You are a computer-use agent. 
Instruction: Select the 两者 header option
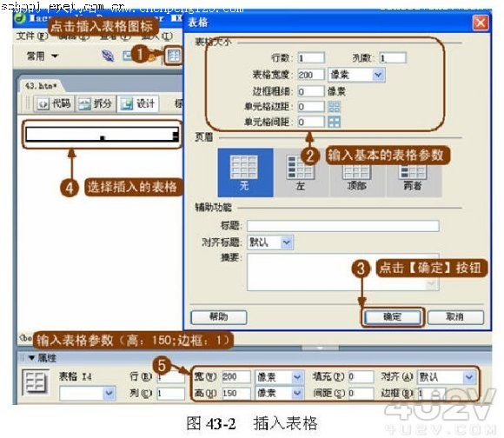414,173
